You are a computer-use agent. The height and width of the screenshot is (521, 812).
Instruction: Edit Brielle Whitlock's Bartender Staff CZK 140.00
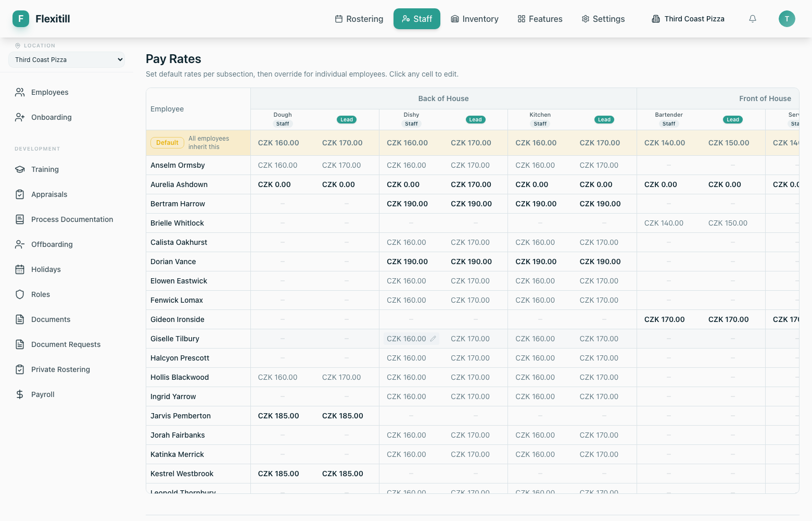(664, 223)
